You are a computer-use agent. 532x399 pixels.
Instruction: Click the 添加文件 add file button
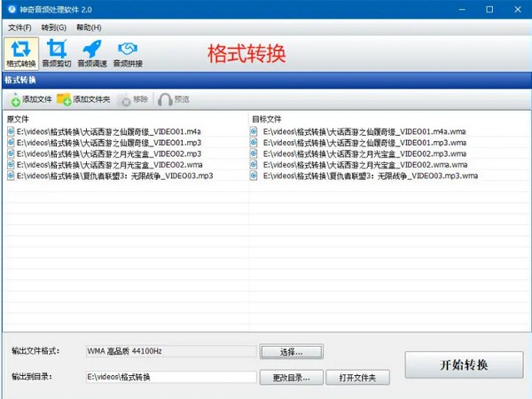coord(32,99)
